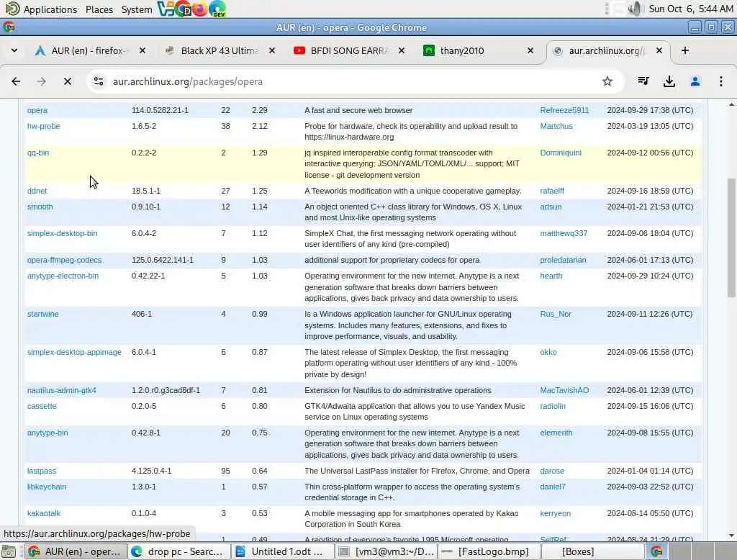Launch Visual Studio Code from panel
Viewport: 737px width, 560px height.
point(166,9)
